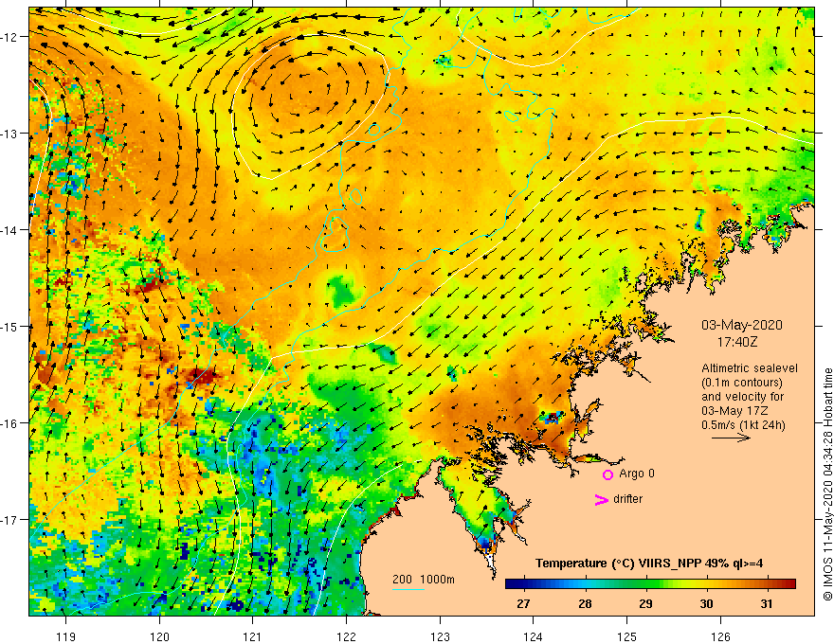Click the 'Altimetric sealevel' text

tap(750, 368)
